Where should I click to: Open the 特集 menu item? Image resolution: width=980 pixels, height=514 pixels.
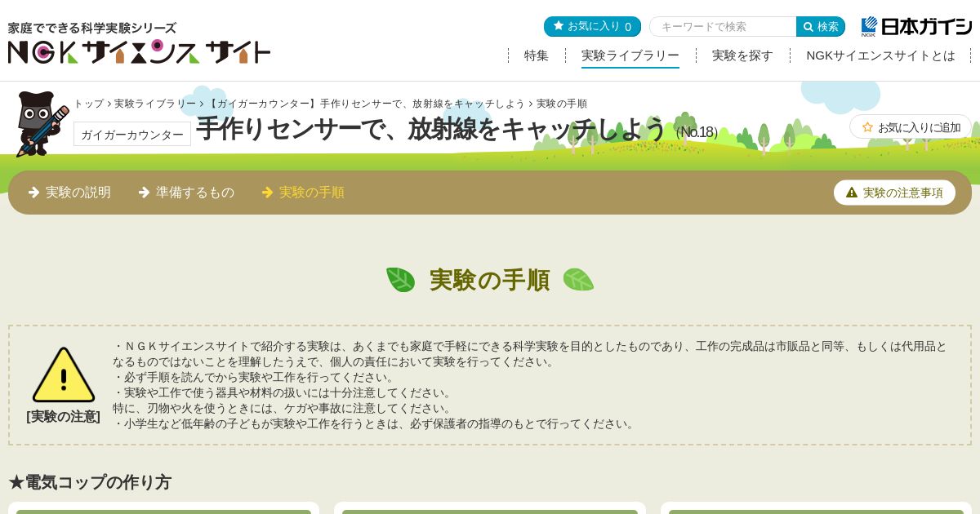537,55
